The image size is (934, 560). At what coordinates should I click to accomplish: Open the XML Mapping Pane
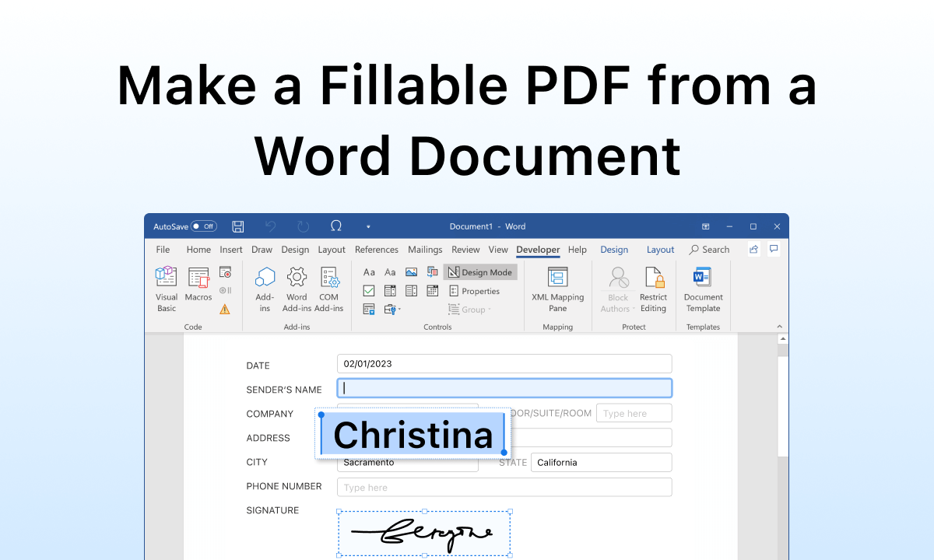click(557, 289)
